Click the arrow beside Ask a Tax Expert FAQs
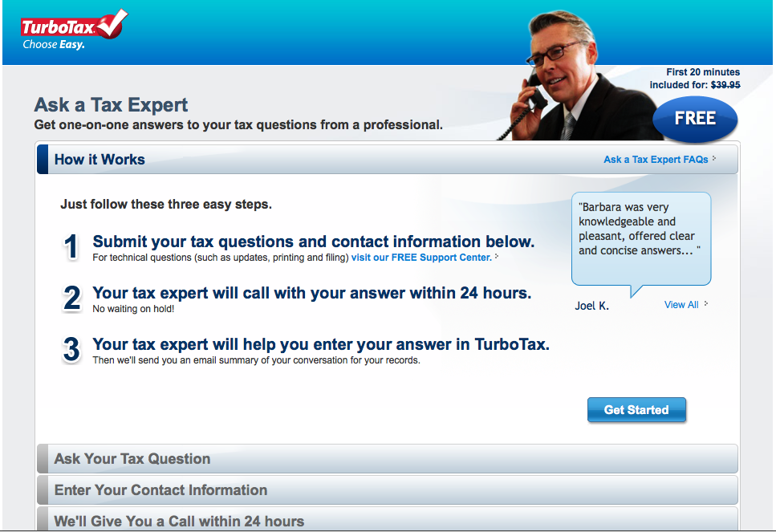The height and width of the screenshot is (532, 776). click(714, 158)
